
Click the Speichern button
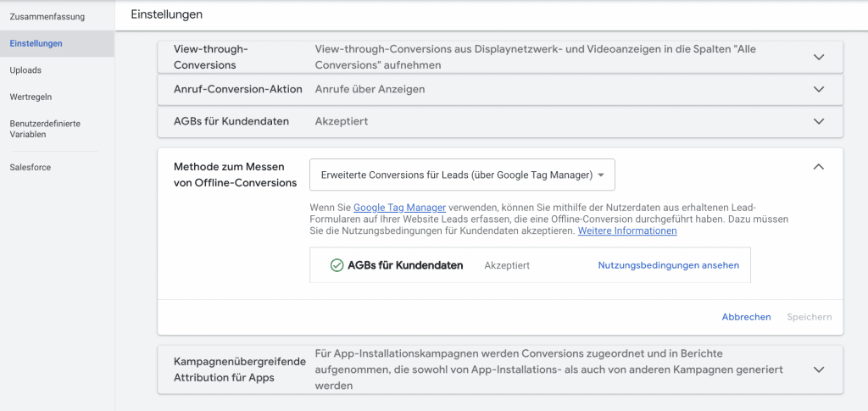(809, 317)
